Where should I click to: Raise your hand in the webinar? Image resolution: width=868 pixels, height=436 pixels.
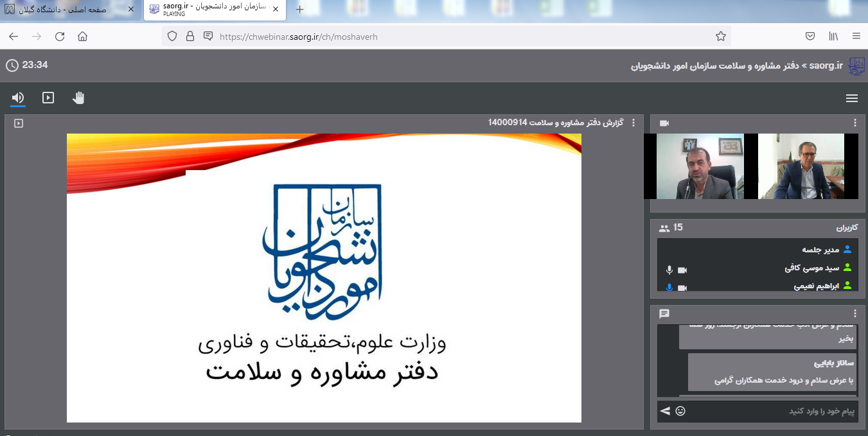coord(78,98)
